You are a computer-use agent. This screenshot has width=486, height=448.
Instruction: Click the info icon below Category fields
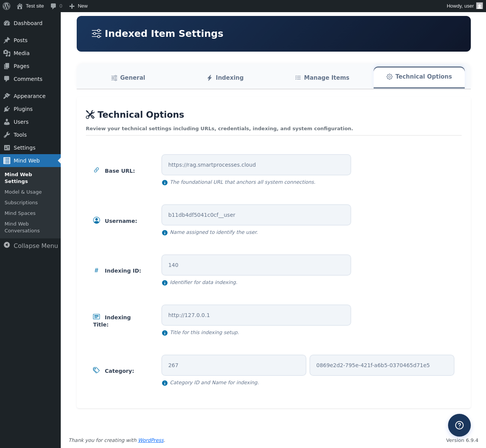click(x=165, y=383)
